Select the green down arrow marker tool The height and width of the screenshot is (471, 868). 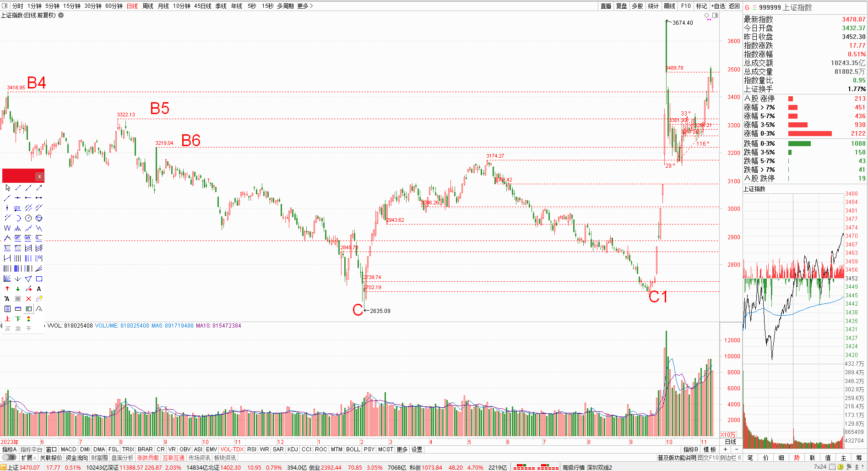pyautogui.click(x=18, y=289)
